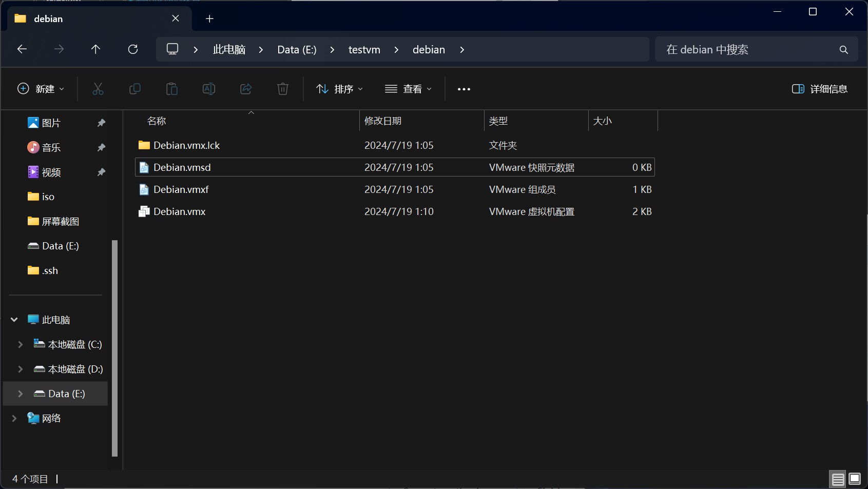This screenshot has height=489, width=868.
Task: Navigate to testvm in breadcrumb path
Action: [x=364, y=50]
